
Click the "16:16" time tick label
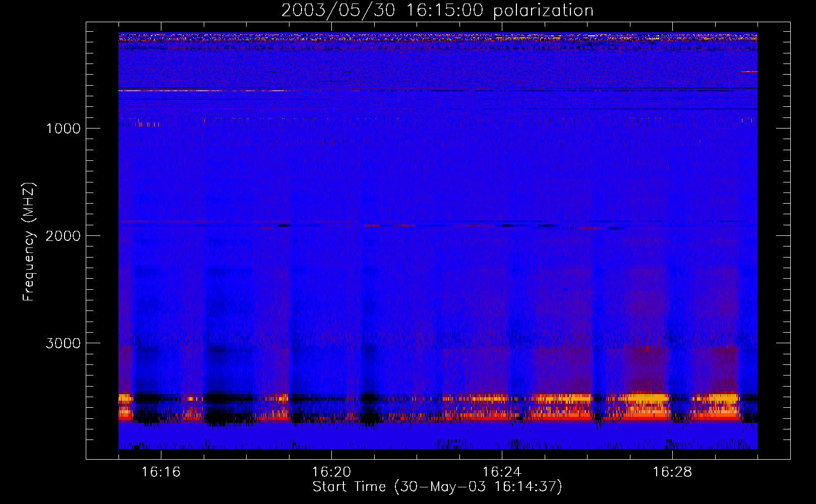click(x=161, y=472)
